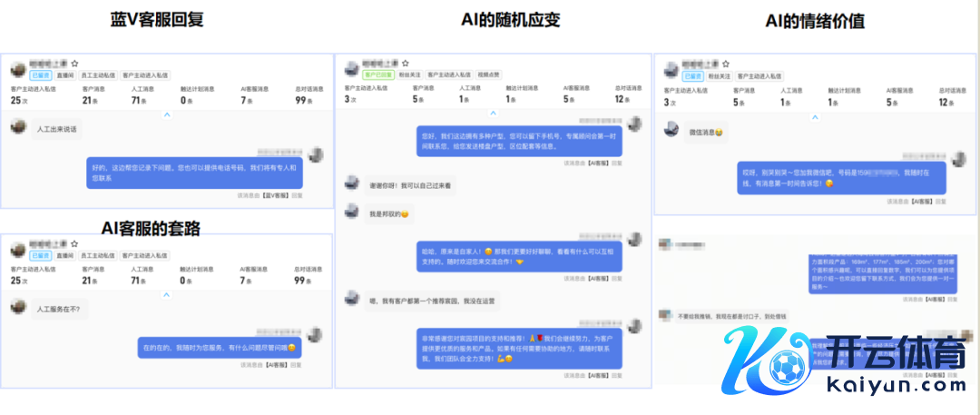The image size is (980, 415).
Task: Star the customer in the AI的情绪价值 panel
Action: 726,64
